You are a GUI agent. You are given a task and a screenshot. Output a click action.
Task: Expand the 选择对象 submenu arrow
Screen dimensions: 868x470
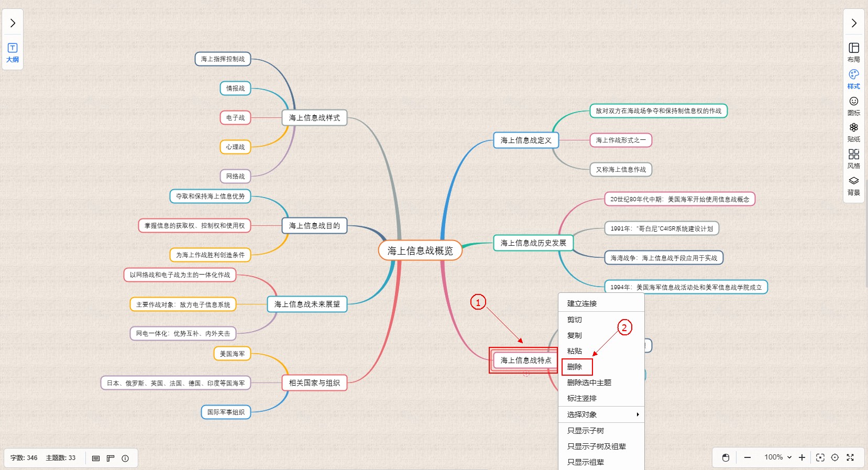pos(638,414)
